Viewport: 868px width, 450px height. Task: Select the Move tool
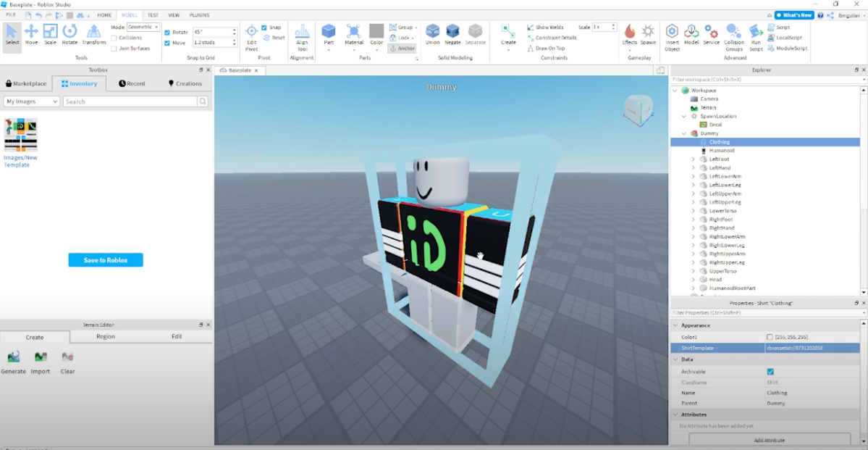click(31, 34)
